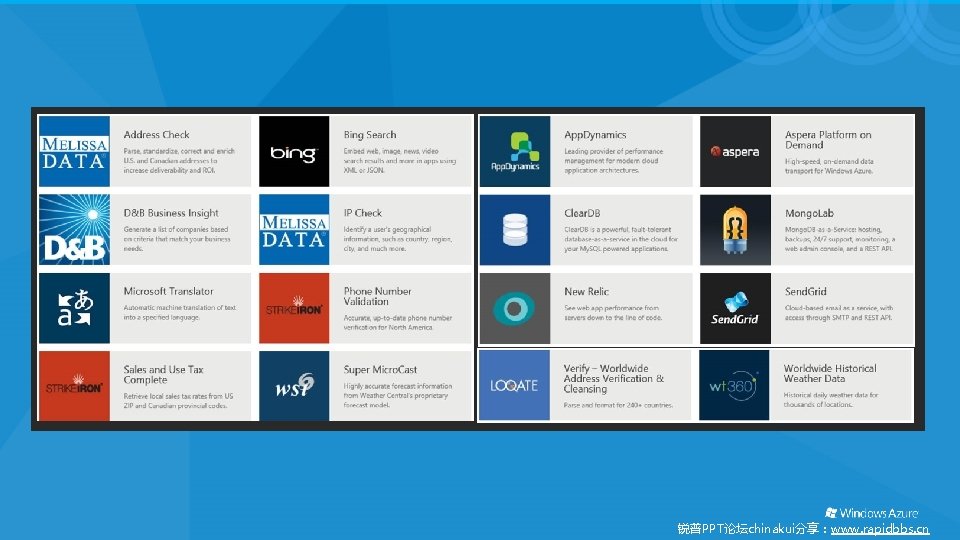Click StrikeIron logo beside Phone Number Validation
This screenshot has width=960, height=540.
tap(294, 308)
